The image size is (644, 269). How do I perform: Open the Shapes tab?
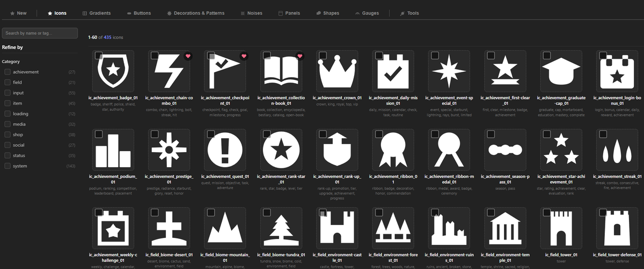328,13
